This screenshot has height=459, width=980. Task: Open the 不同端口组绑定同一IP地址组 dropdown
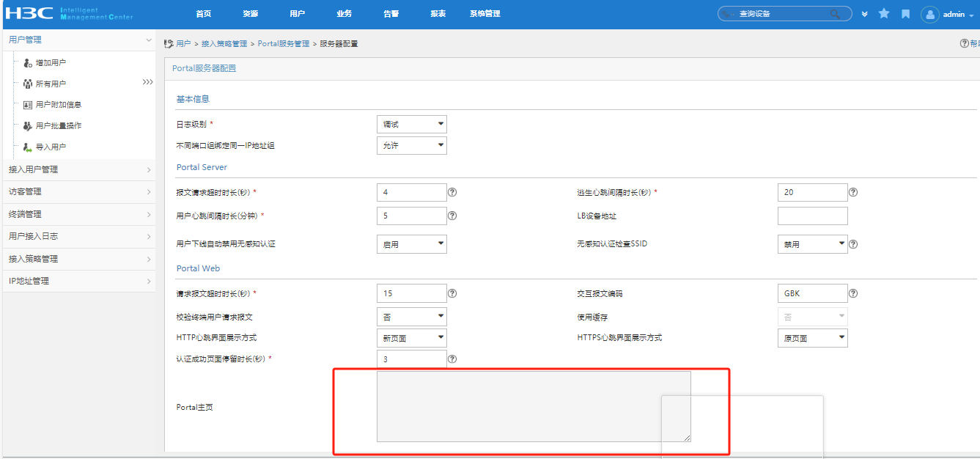pyautogui.click(x=412, y=145)
